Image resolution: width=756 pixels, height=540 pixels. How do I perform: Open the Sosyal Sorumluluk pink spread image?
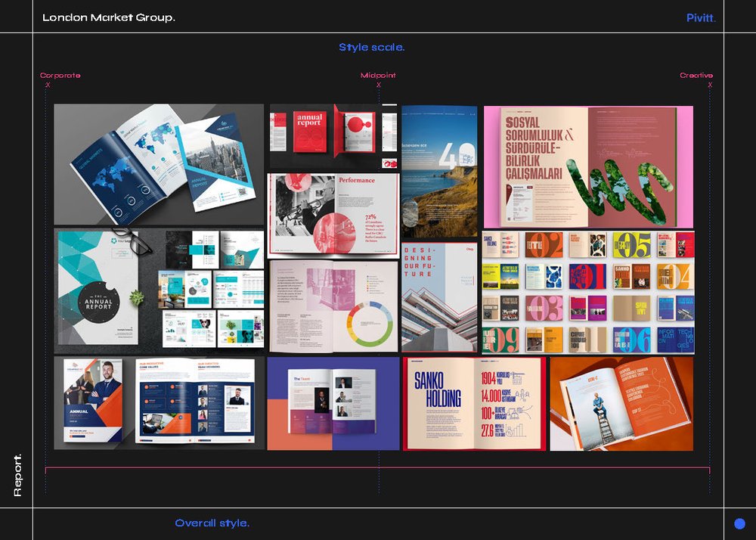[x=588, y=167]
